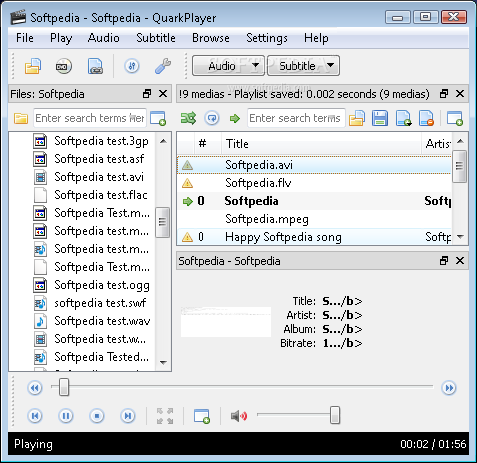Close the Softpedia - Softpedia info panel
This screenshot has width=477, height=463.
click(x=460, y=261)
